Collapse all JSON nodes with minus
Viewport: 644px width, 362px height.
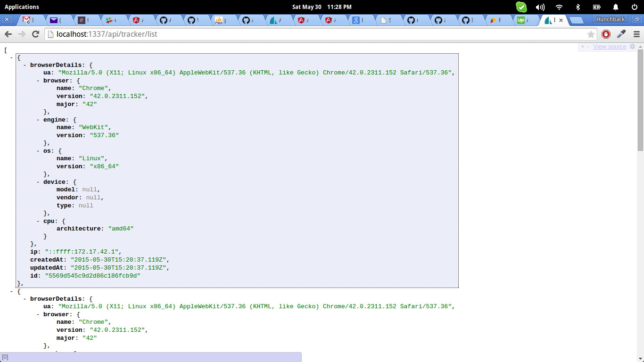588,47
